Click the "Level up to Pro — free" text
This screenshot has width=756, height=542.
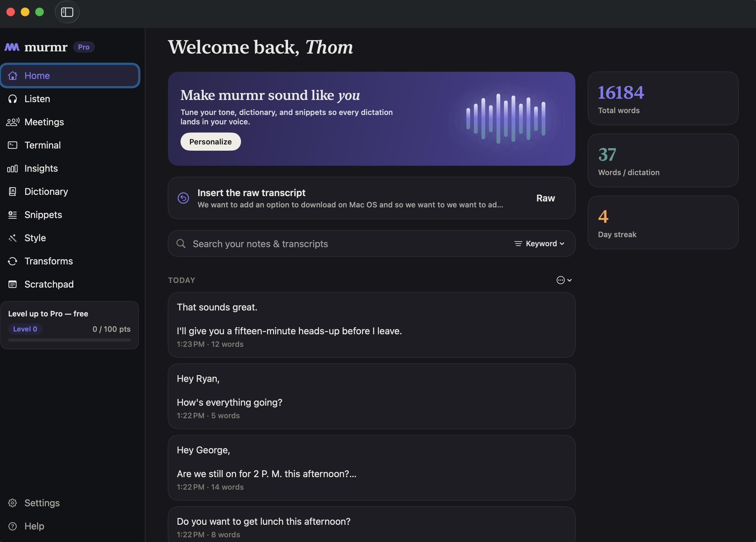click(x=48, y=314)
